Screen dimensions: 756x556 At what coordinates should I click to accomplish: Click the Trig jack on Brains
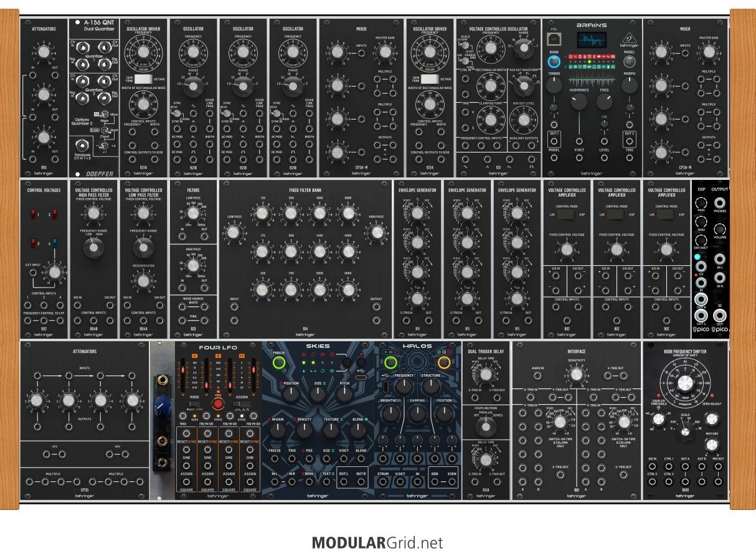click(630, 158)
